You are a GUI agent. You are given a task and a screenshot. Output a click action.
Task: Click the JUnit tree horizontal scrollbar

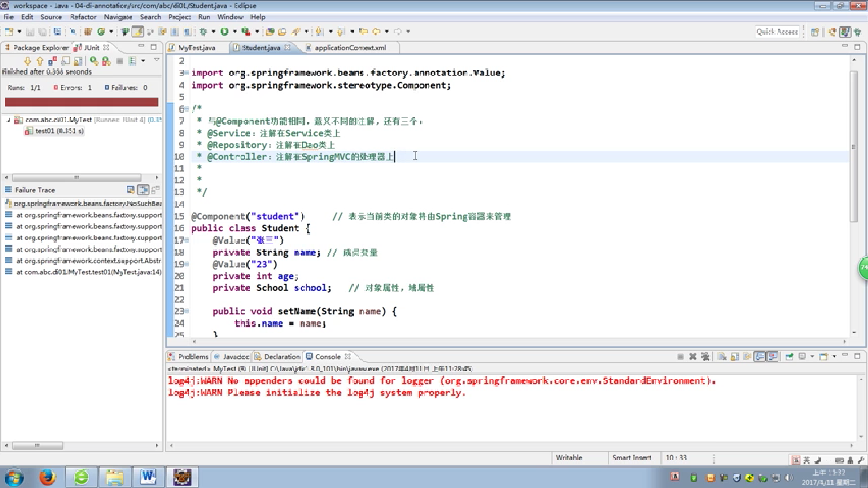76,178
